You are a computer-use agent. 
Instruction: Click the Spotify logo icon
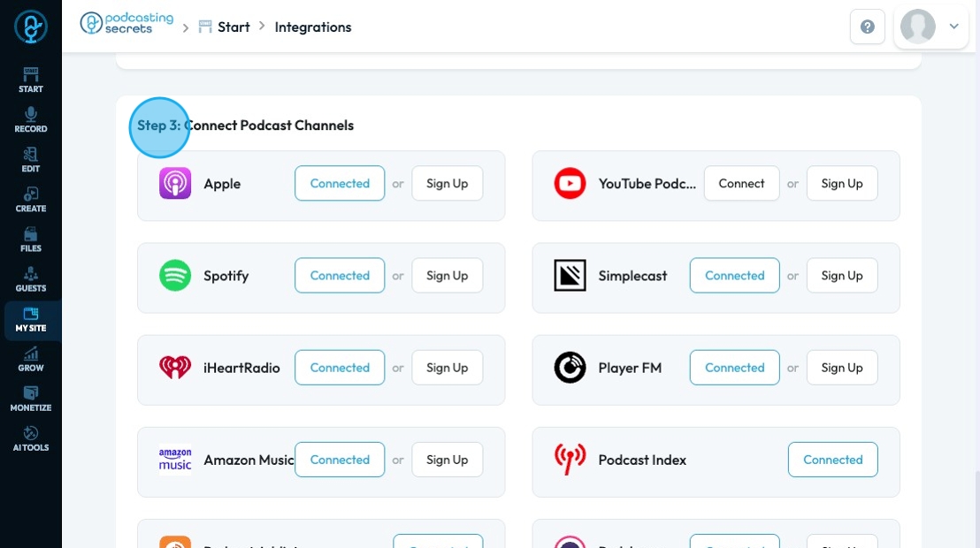click(x=175, y=276)
